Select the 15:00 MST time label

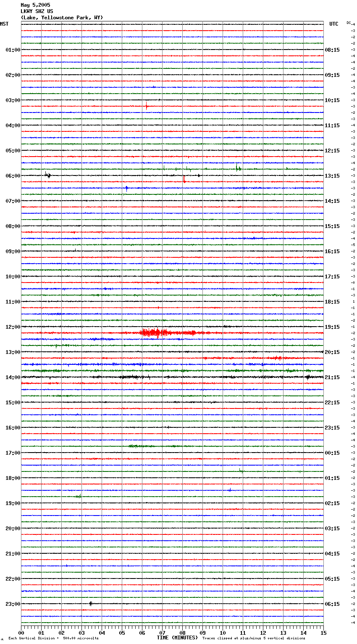coord(13,403)
